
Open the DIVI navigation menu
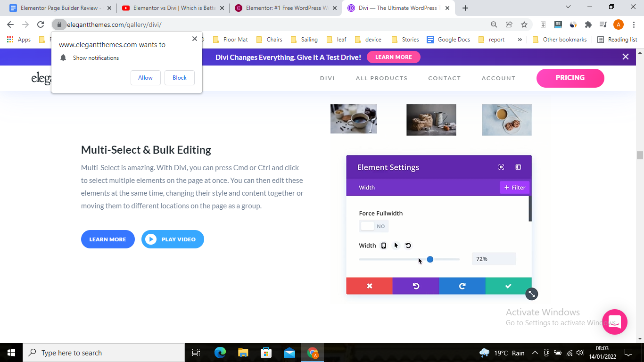point(327,78)
